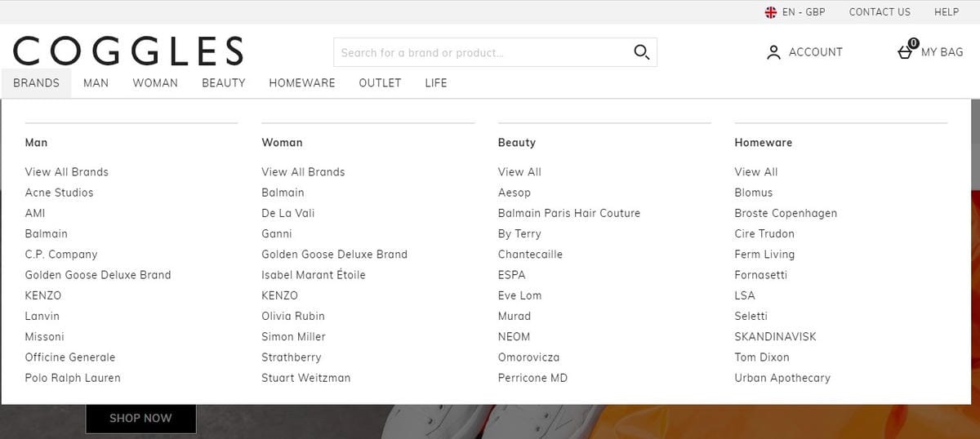The height and width of the screenshot is (439, 980).
Task: Choose Isabel Marant Étoile under Woman
Action: pos(313,275)
